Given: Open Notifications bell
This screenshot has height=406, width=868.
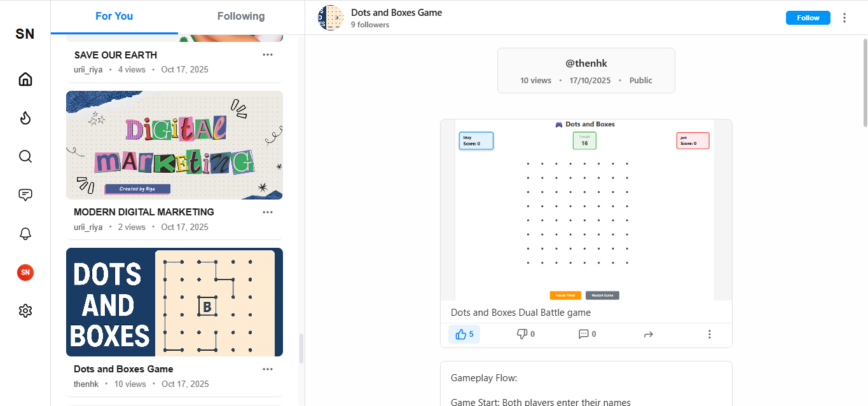Looking at the screenshot, I should [x=25, y=234].
